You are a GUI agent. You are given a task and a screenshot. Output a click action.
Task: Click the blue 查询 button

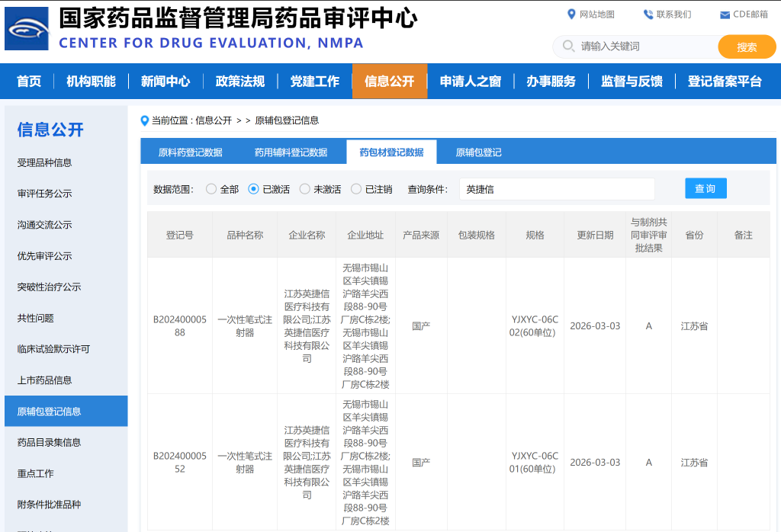click(705, 188)
